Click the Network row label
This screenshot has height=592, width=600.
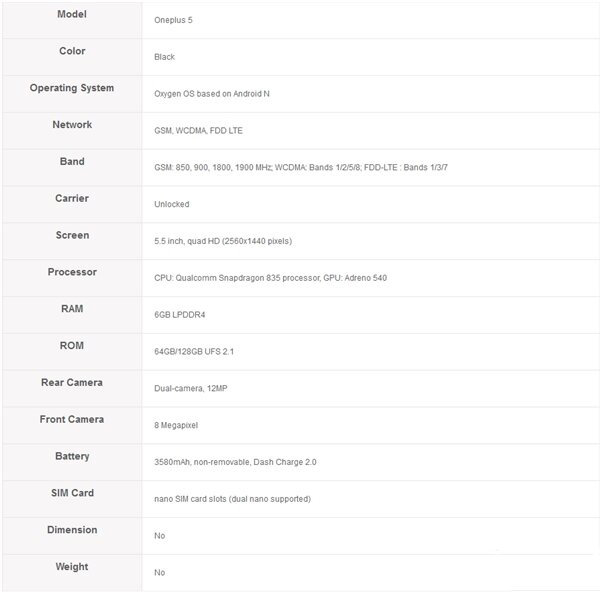point(71,125)
